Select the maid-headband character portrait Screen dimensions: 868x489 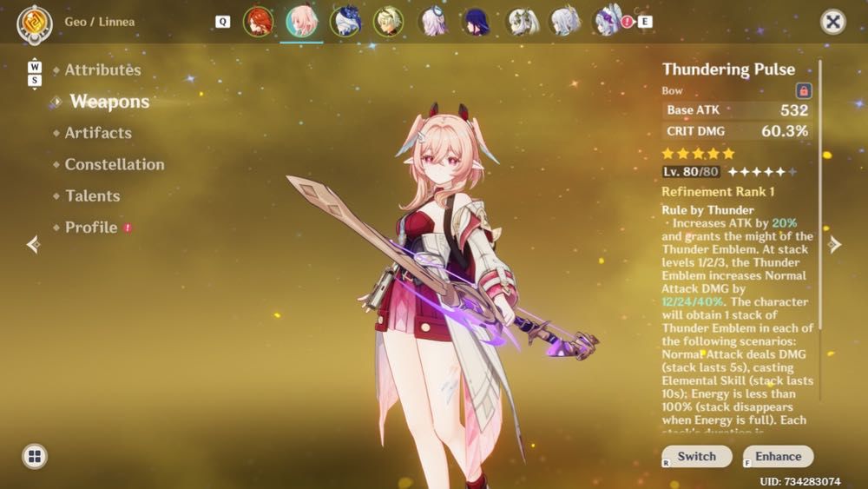click(608, 22)
